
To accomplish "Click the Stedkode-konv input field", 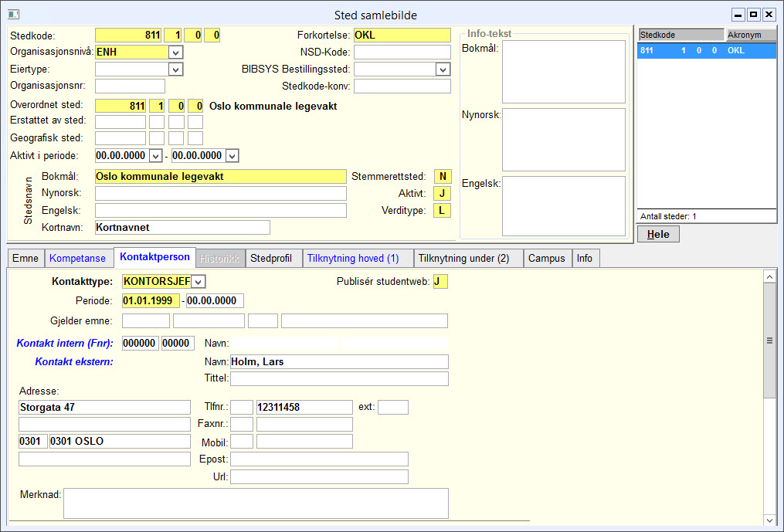I will click(402, 86).
